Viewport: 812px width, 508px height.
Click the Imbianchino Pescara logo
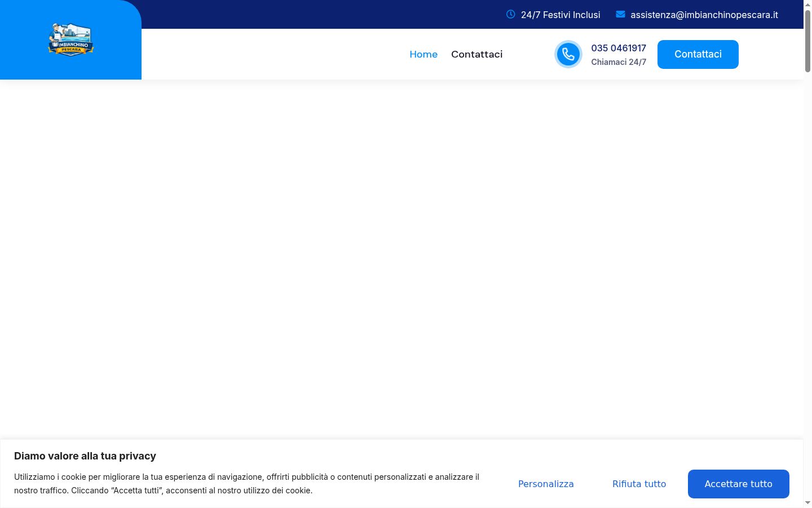tap(70, 40)
